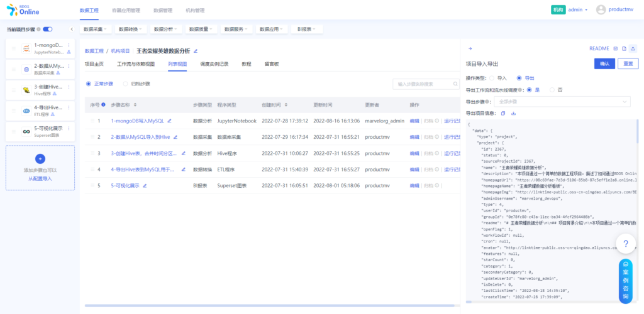Viewport: 644px width, 314px height.
Task: Open the 工作流与依赖视图 tab
Action: pyautogui.click(x=136, y=64)
